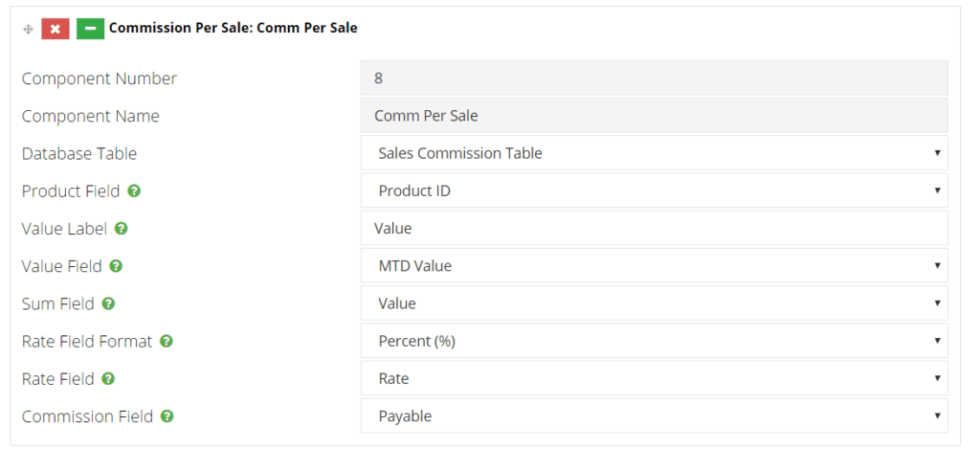Expand the Value Field dropdown showing MTD Value
This screenshot has height=449, width=980.
click(x=655, y=266)
